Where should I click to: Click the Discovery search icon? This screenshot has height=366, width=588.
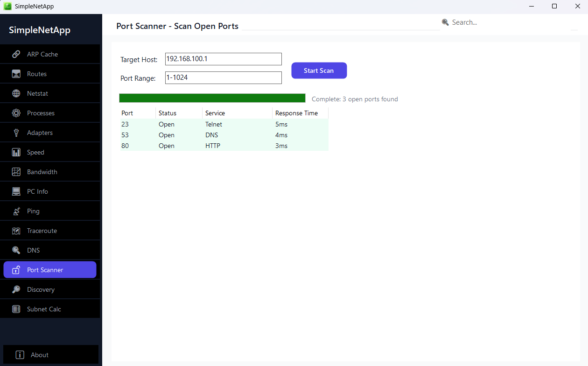[16, 289]
